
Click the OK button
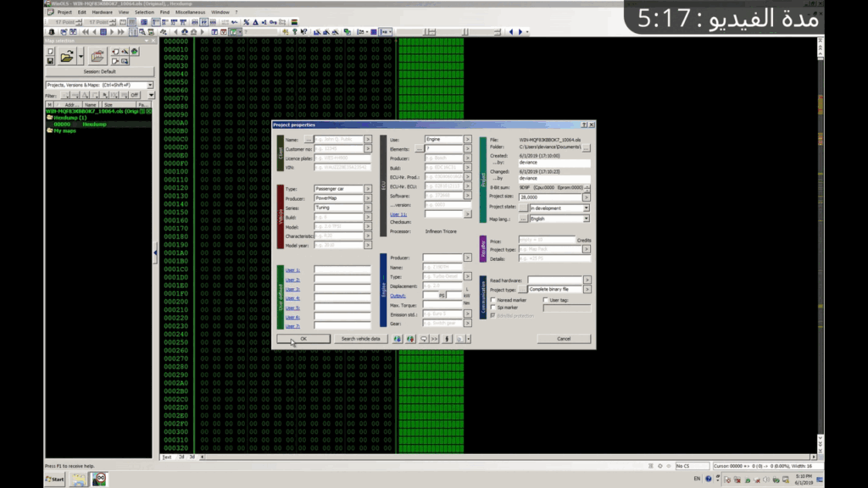[x=303, y=338]
